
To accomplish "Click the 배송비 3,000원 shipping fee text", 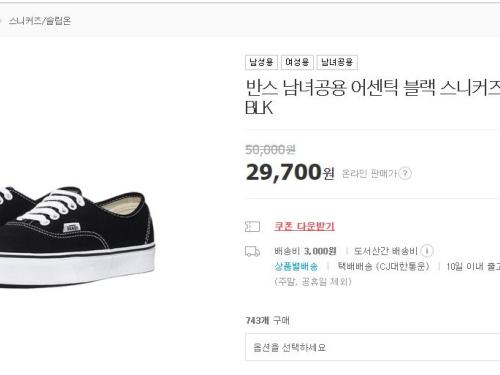I will pos(305,251).
